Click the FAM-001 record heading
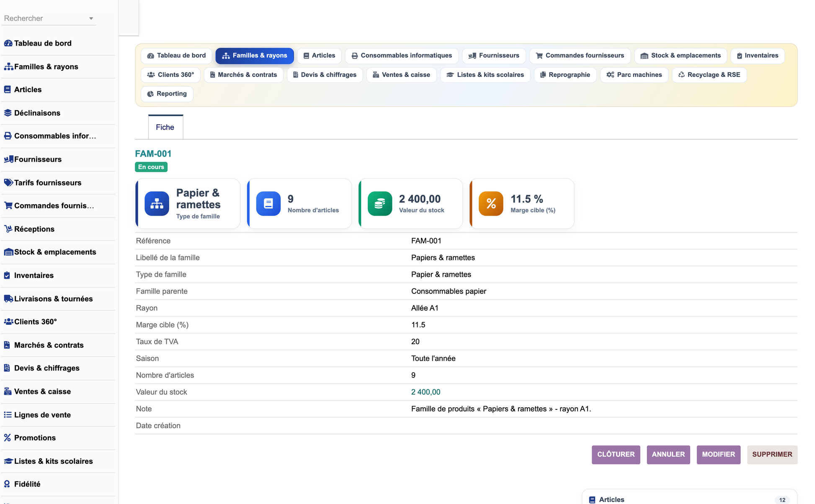The height and width of the screenshot is (504, 815). 153,154
